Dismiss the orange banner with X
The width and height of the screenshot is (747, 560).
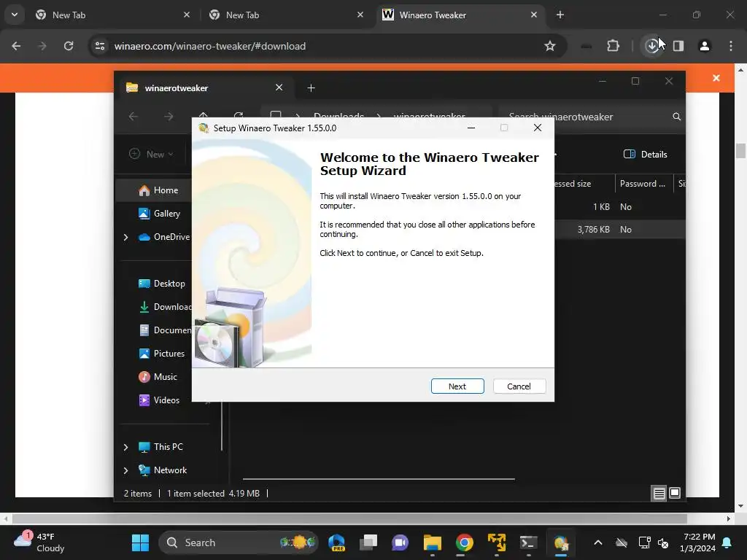(x=716, y=77)
